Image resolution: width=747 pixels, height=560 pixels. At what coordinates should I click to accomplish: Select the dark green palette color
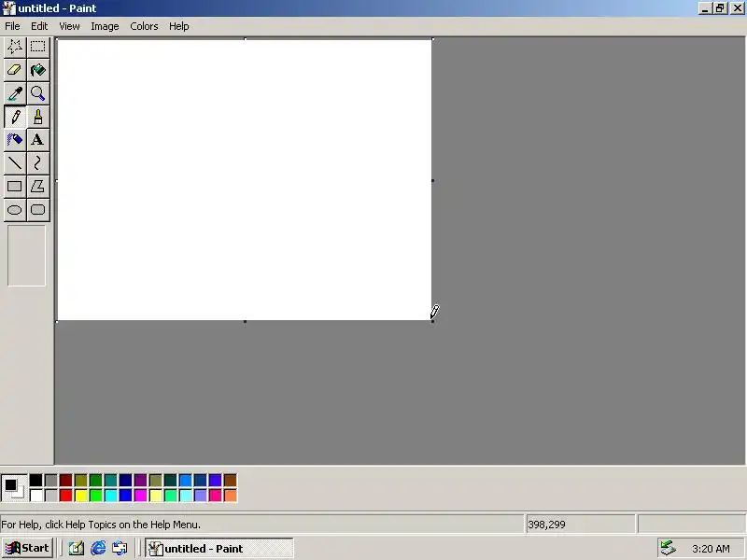(x=96, y=480)
